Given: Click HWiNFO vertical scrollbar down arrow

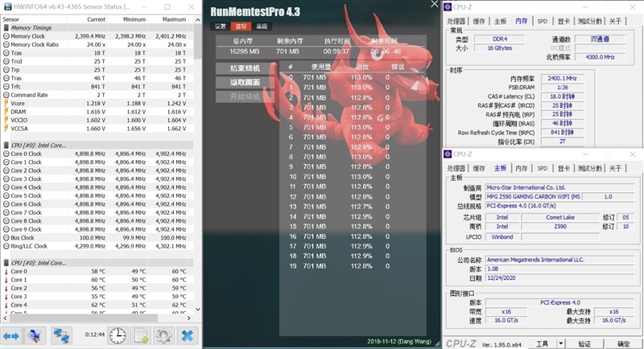Looking at the screenshot, I should (x=197, y=310).
